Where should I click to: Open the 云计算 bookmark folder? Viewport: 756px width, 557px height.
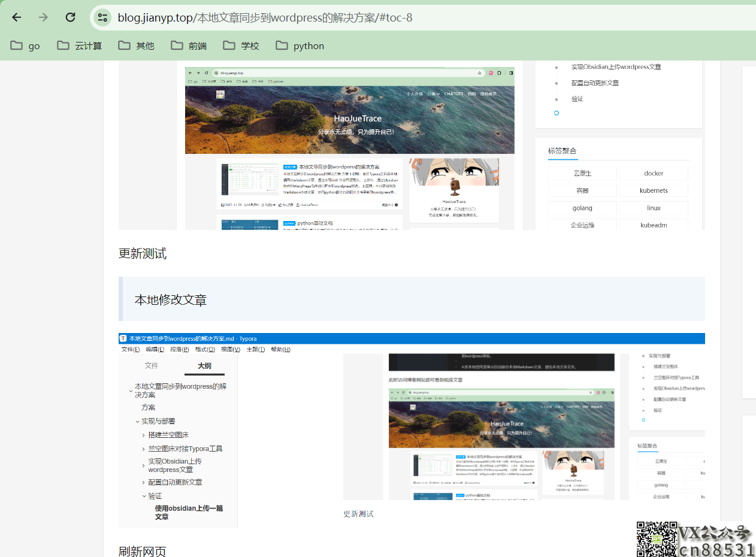click(80, 46)
